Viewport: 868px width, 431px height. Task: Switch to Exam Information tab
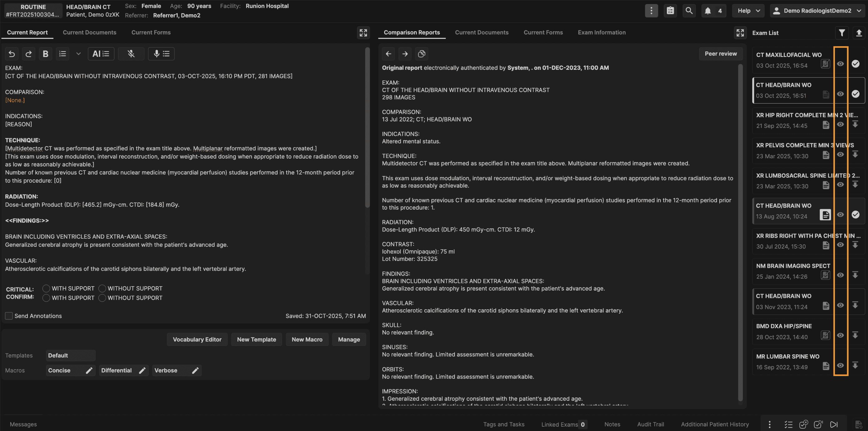pos(601,33)
